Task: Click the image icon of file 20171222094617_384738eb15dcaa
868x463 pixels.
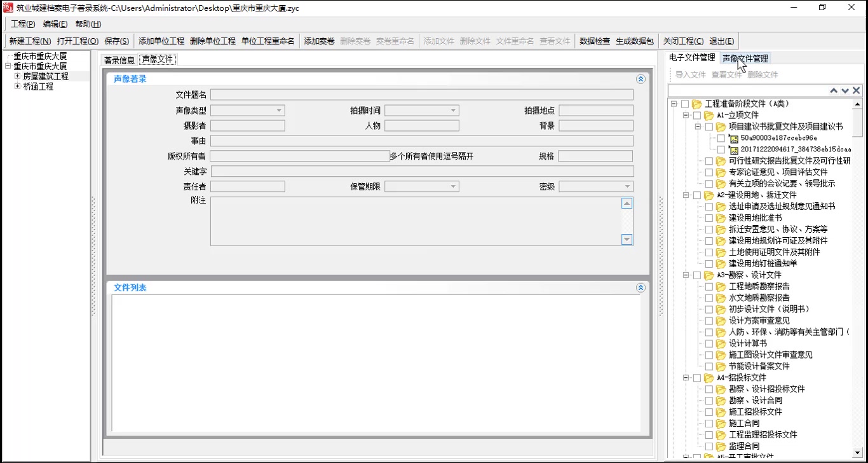Action: pyautogui.click(x=733, y=149)
